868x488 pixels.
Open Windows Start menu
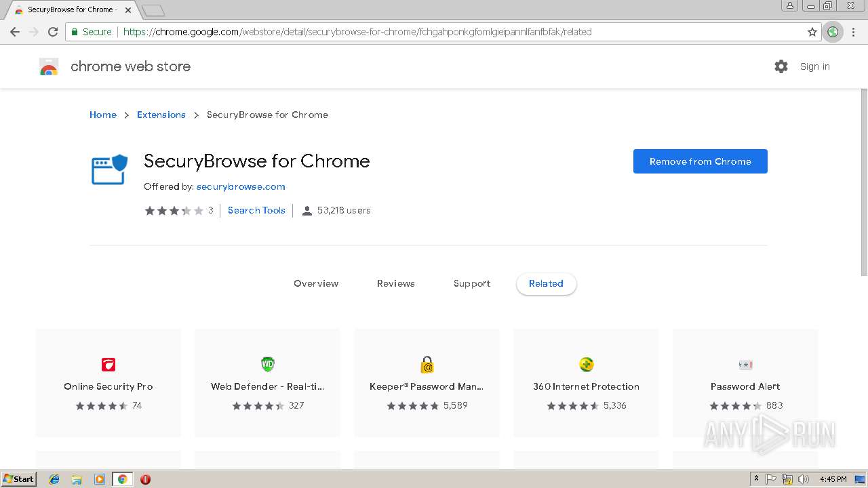19,479
